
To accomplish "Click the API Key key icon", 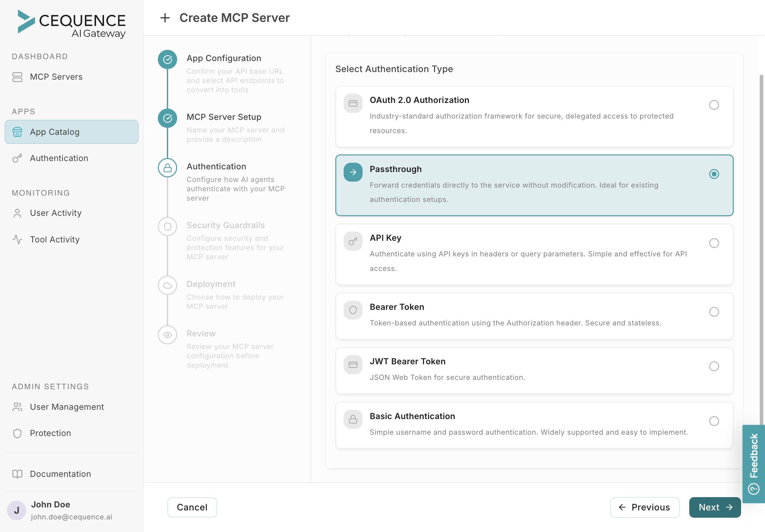I will [x=353, y=241].
